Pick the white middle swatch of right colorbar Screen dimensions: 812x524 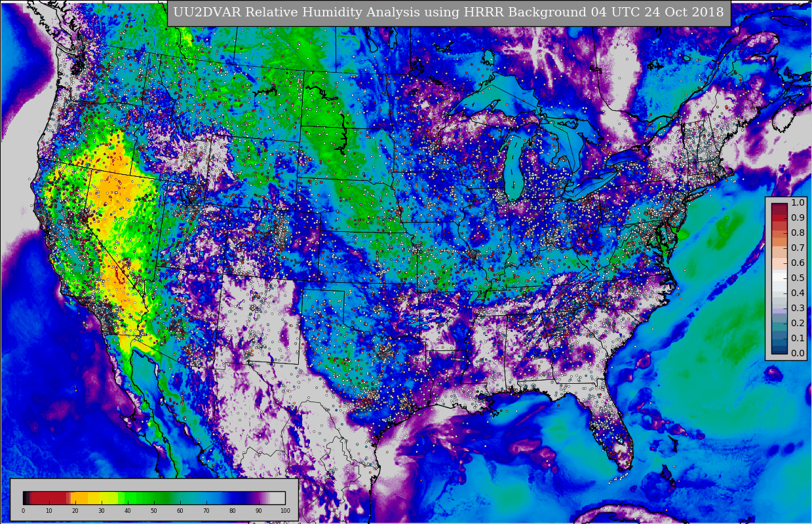(x=779, y=277)
